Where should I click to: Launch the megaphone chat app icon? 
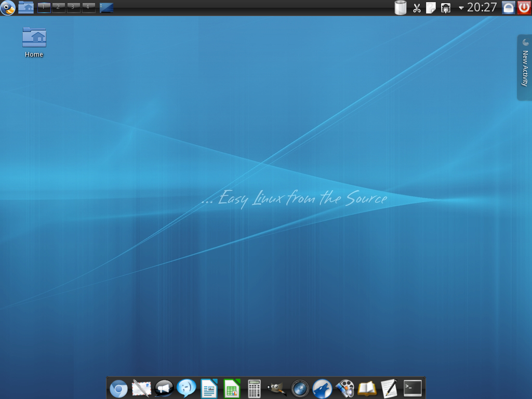164,389
